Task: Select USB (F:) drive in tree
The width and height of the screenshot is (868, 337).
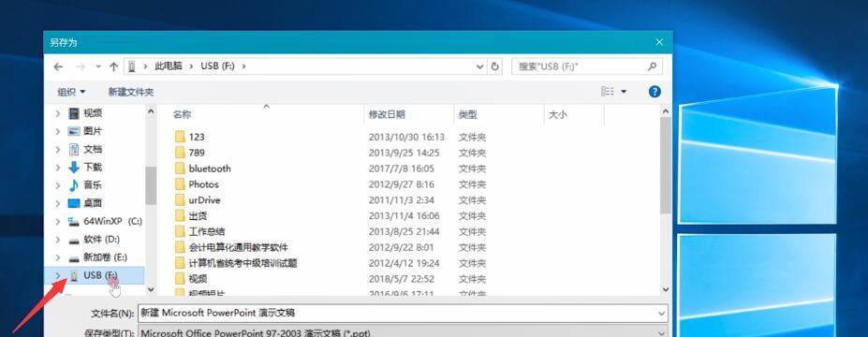Action: pos(101,275)
